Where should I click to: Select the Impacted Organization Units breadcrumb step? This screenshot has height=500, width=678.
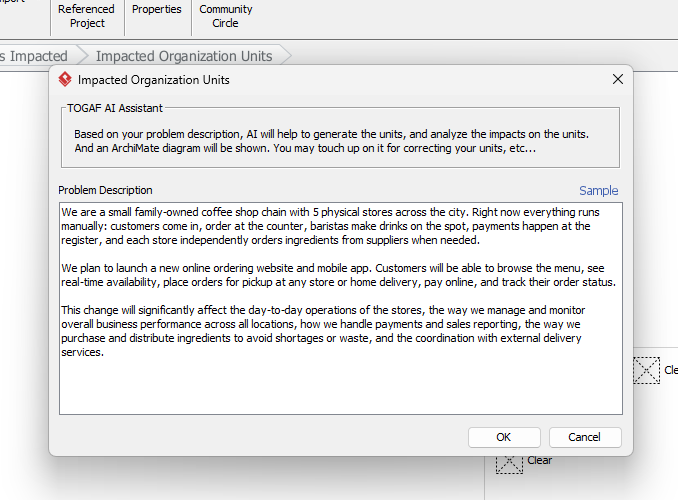point(183,56)
